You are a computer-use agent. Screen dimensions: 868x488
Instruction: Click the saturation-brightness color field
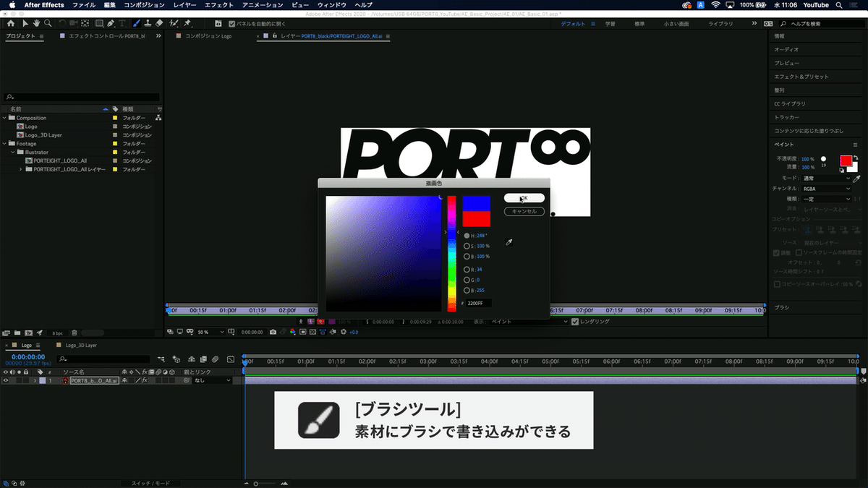click(383, 254)
